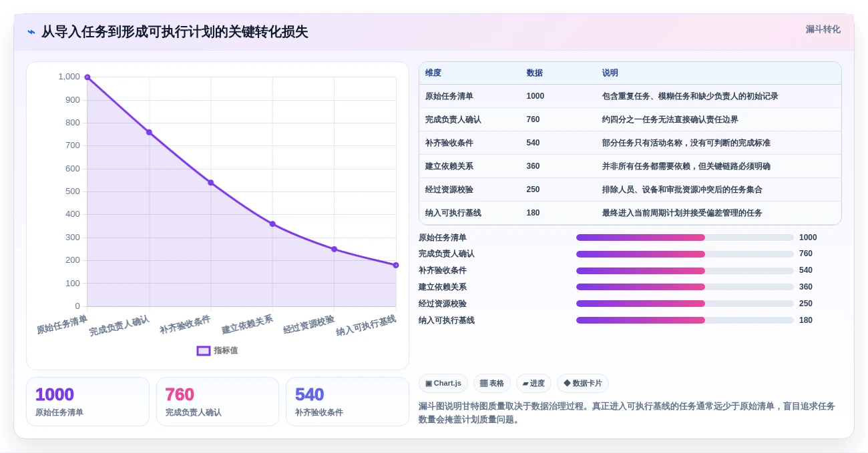Click table value 360
The width and height of the screenshot is (868, 453).
pyautogui.click(x=533, y=166)
